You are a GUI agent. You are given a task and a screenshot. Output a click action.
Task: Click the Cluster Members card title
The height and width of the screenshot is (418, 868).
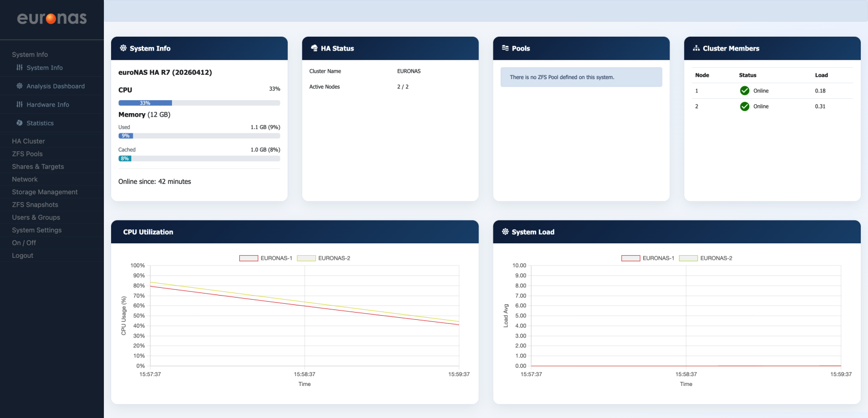click(731, 49)
